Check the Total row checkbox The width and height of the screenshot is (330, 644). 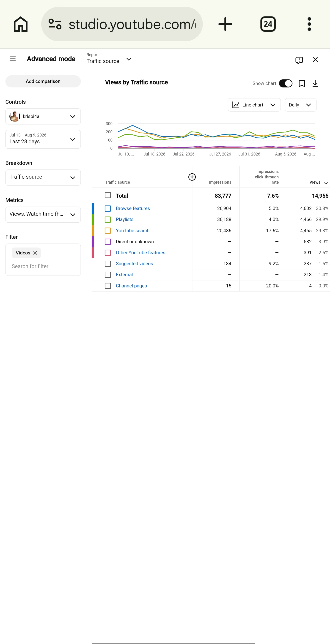[108, 195]
